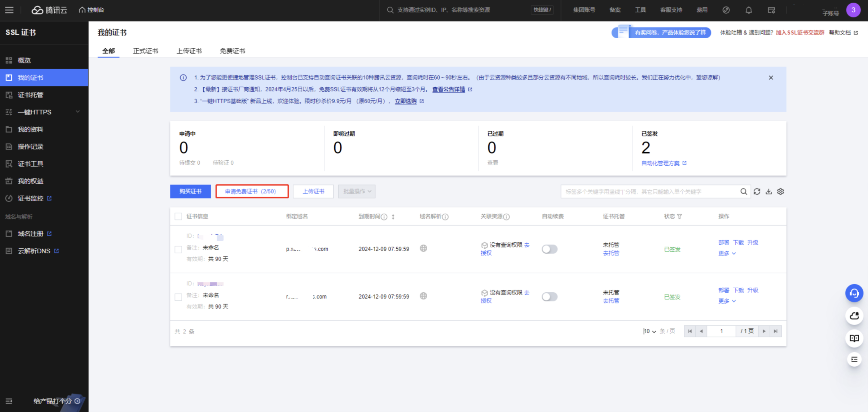
Task: Click the 购买证书 button
Action: 190,191
